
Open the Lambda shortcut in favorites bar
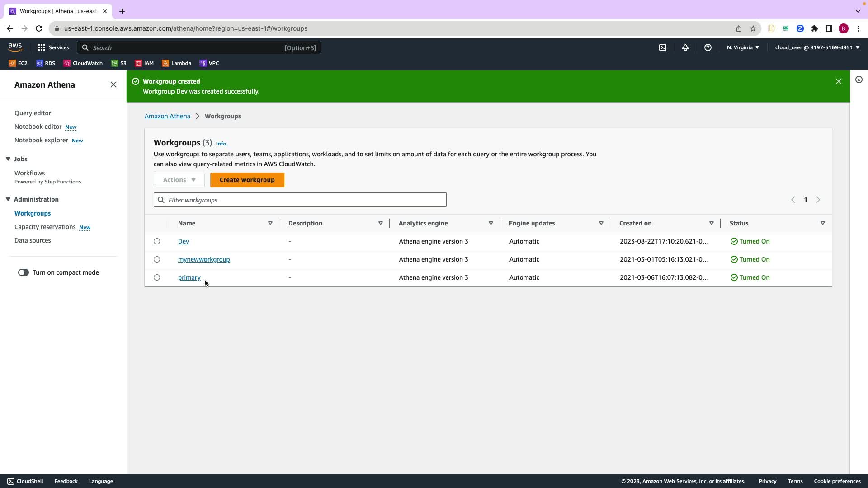[176, 63]
